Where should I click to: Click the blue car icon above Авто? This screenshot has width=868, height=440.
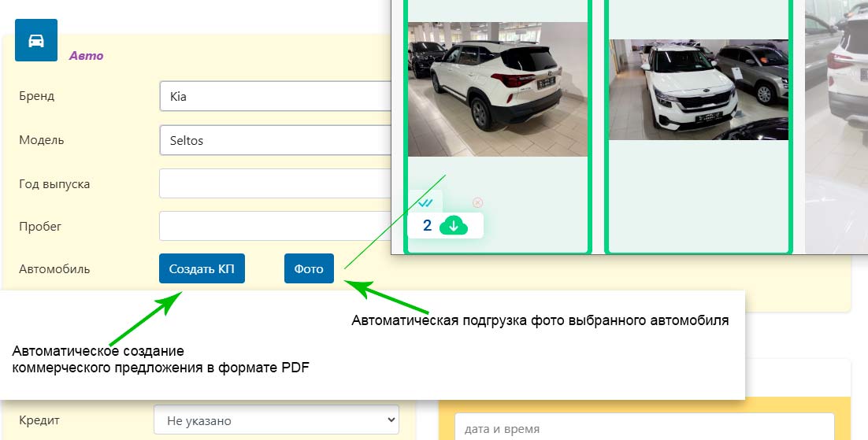click(36, 40)
